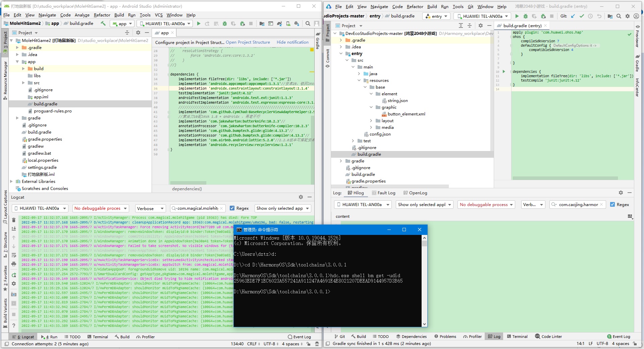Toggle 2: Favorites side panel
Viewport: 644px width, 349px height.
click(5, 278)
